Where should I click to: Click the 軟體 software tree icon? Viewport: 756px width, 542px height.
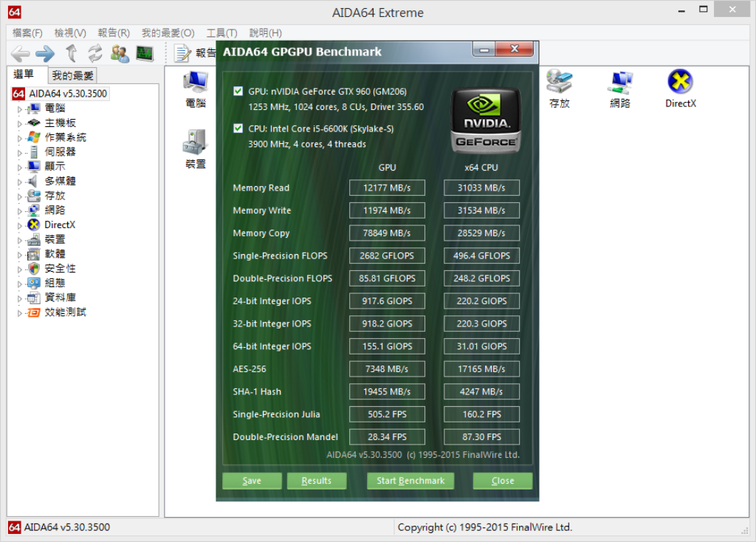(x=34, y=253)
